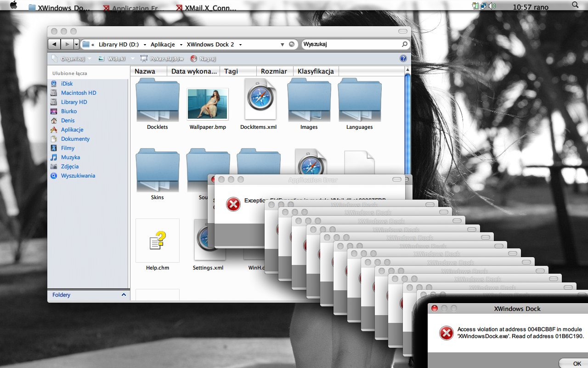Screen dimensions: 588x368
Task: Click Access violation error icon in front dialog
Action: tap(446, 333)
